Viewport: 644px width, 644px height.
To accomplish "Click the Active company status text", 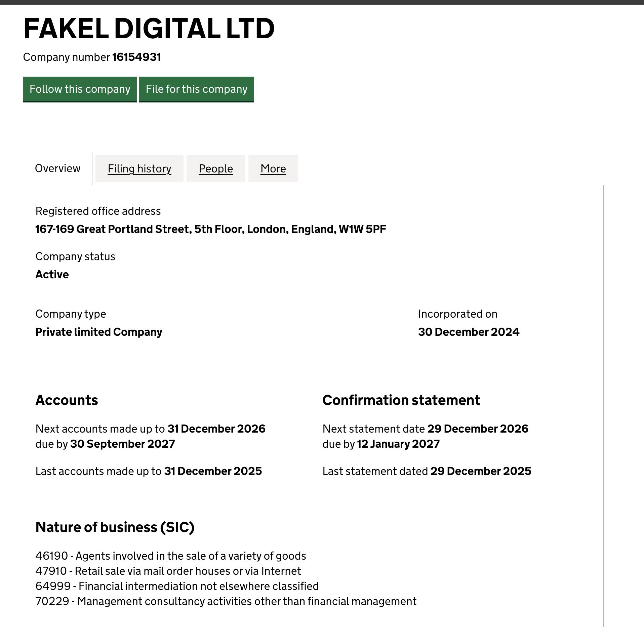I will (52, 275).
